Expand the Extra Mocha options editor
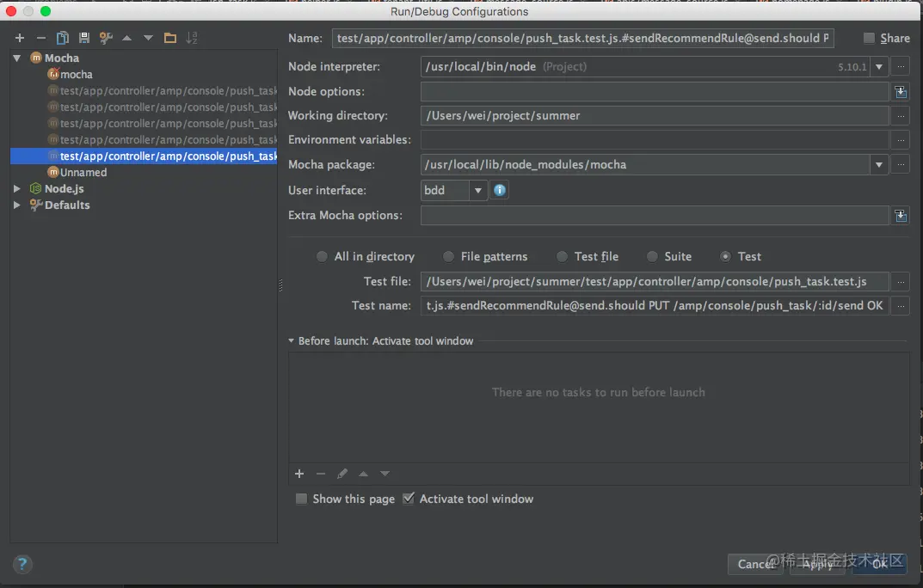 click(x=901, y=216)
